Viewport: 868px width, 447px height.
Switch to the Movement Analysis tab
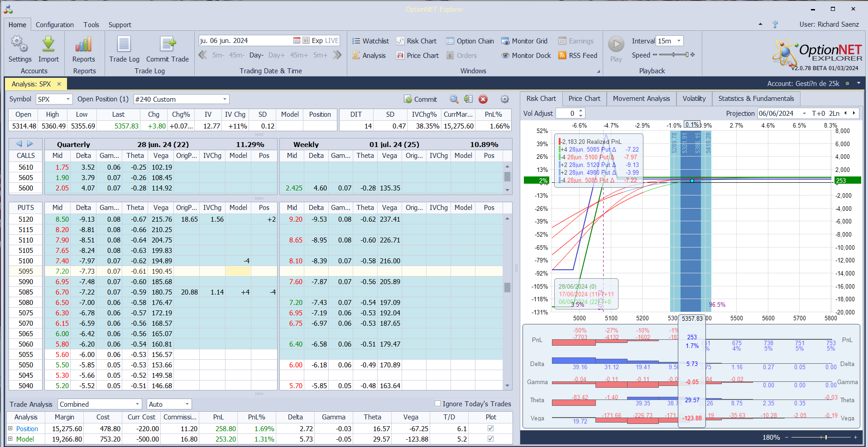coord(641,99)
